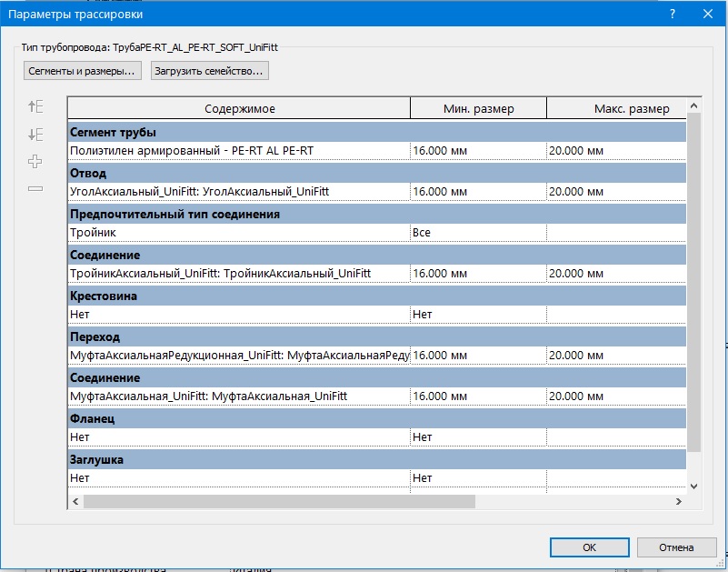Select the УголАксиальный_UniFitt content cell
Image resolution: width=728 pixels, height=572 pixels.
(239, 192)
